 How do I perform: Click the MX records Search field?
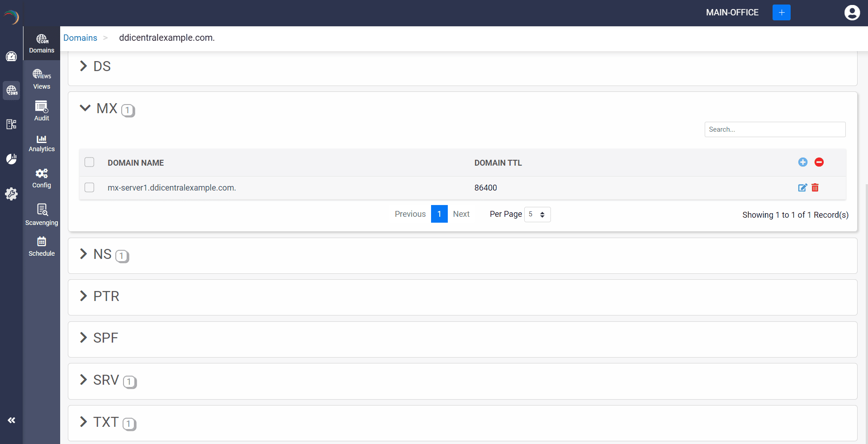tap(774, 129)
